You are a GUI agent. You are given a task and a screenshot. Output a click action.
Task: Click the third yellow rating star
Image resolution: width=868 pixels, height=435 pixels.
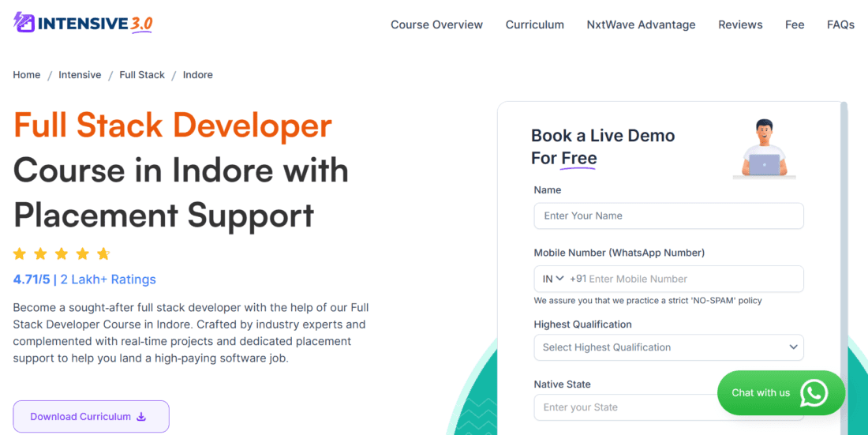click(62, 253)
